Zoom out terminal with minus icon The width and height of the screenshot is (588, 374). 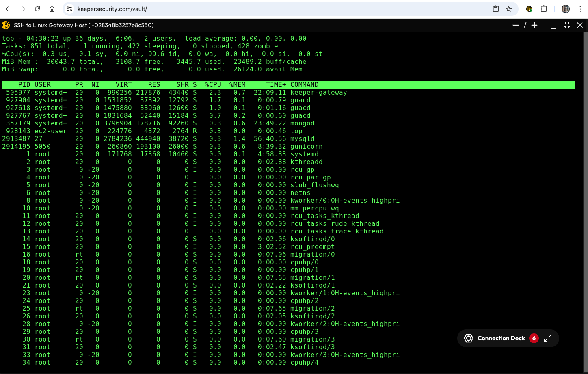point(516,25)
